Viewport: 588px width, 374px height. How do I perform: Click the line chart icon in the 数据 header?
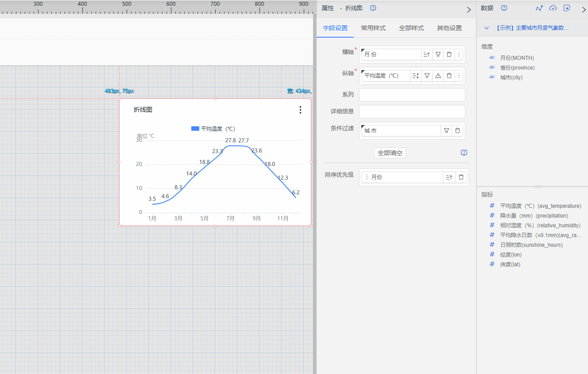(539, 8)
